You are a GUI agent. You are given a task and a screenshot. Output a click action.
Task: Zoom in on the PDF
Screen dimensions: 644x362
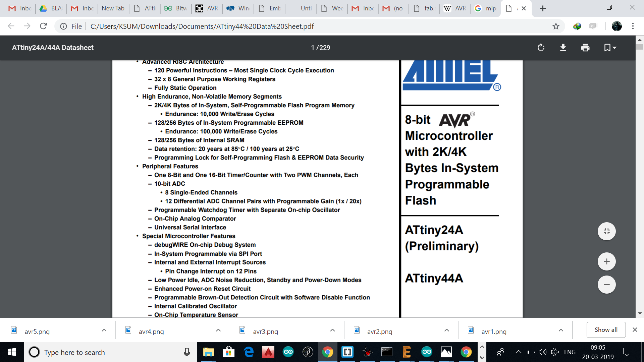point(606,261)
